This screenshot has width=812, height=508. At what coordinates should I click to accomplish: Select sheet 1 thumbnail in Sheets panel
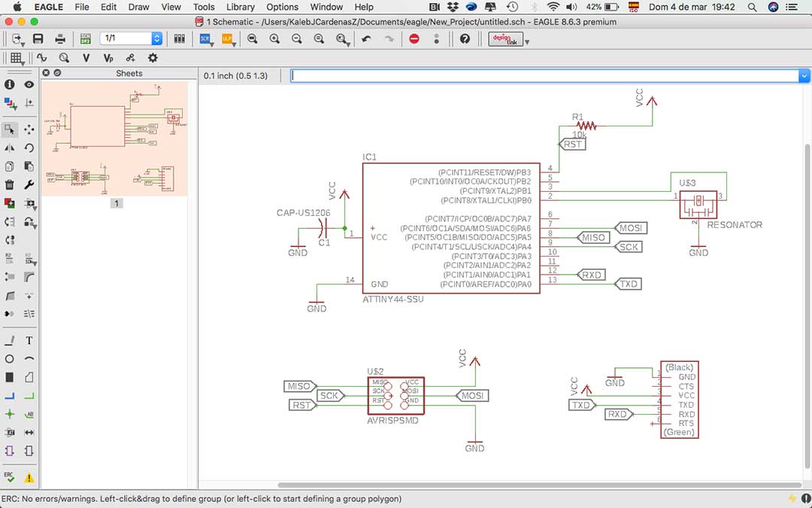(x=114, y=139)
